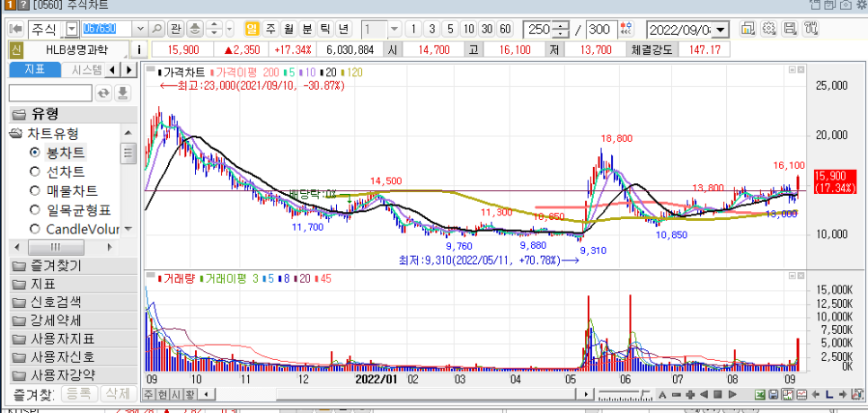Click the 10 period preset button
This screenshot has width=868, height=413.
coord(469,29)
